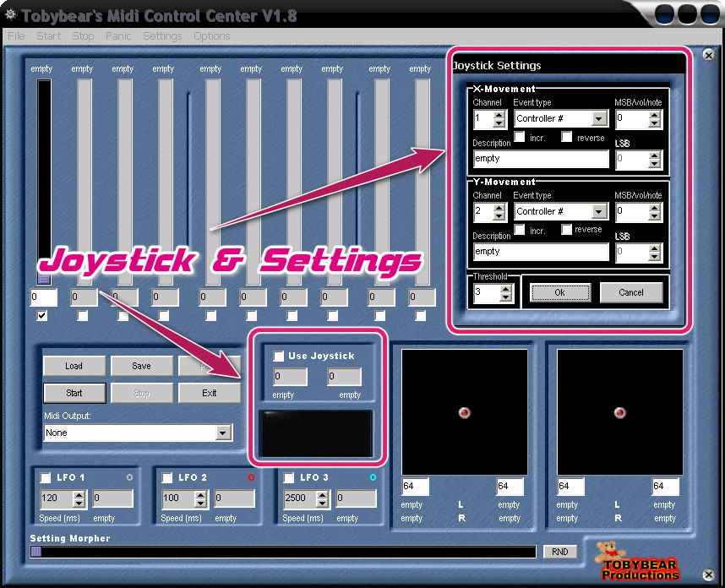Image resolution: width=725 pixels, height=588 pixels.
Task: Click the first fader value field
Action: click(44, 297)
